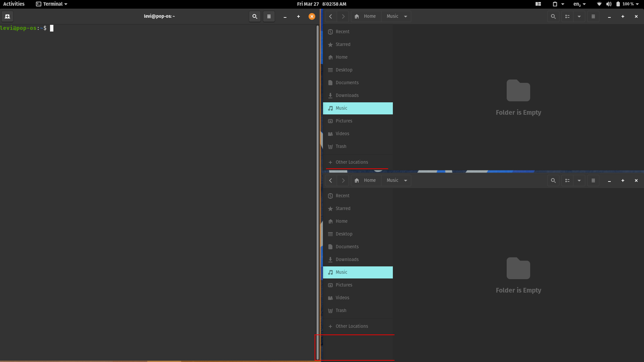
Task: Click the Terminal scrollbar
Action: point(318,192)
